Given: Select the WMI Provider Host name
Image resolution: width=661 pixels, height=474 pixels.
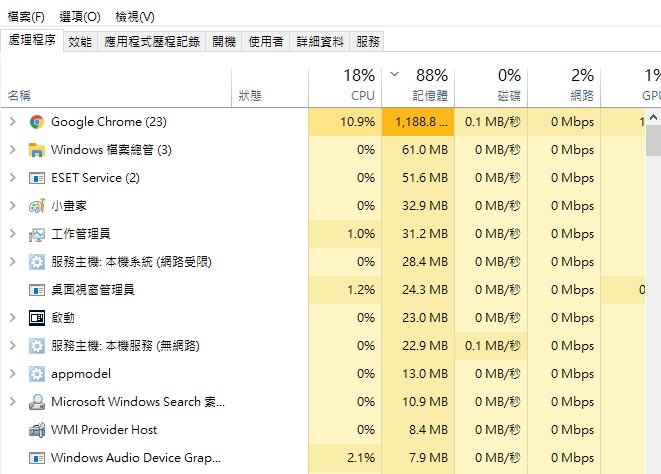Looking at the screenshot, I should pos(104,430).
